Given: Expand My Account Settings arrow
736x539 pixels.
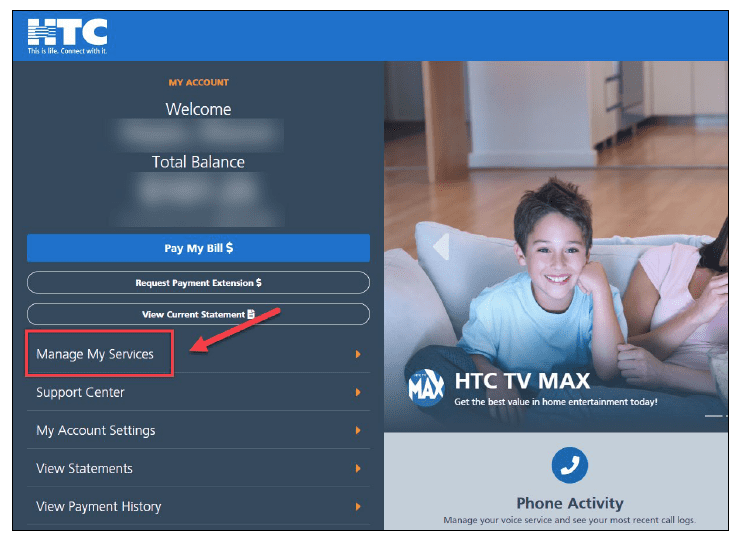Looking at the screenshot, I should tap(358, 430).
